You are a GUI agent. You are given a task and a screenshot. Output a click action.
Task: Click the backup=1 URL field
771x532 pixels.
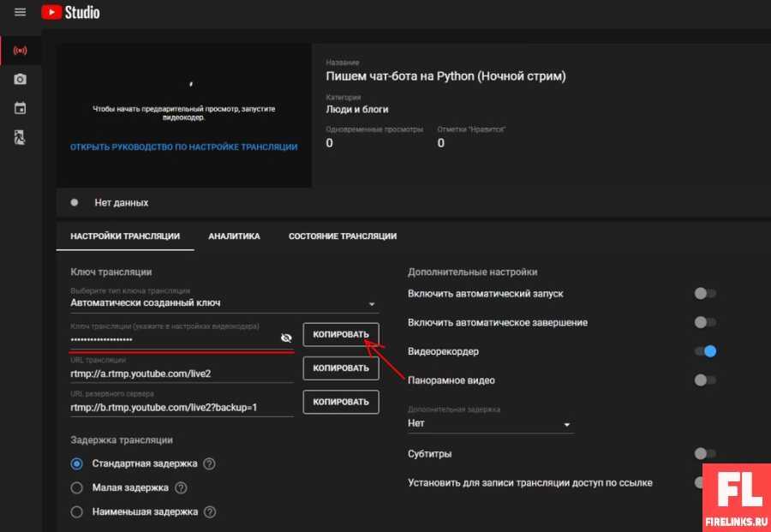tap(182, 407)
